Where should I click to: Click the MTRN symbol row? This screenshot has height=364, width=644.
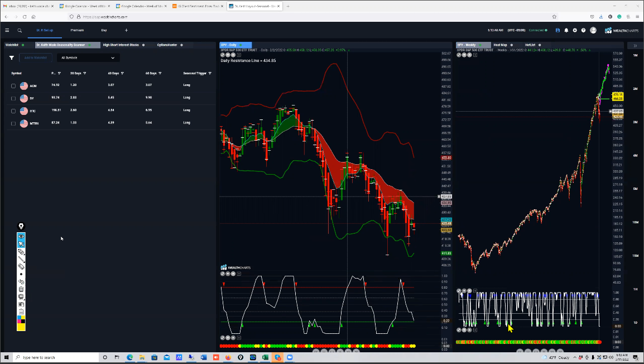pos(110,123)
